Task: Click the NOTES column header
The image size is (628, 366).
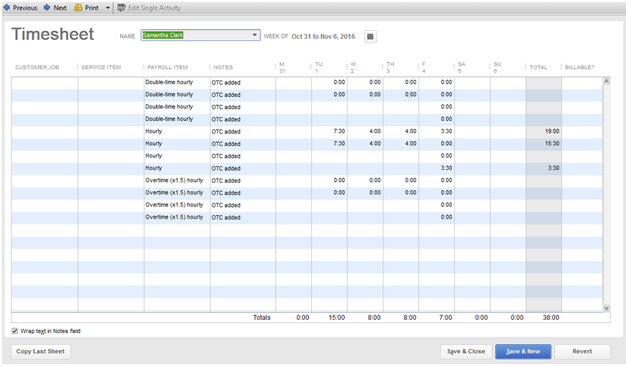Action: point(223,67)
